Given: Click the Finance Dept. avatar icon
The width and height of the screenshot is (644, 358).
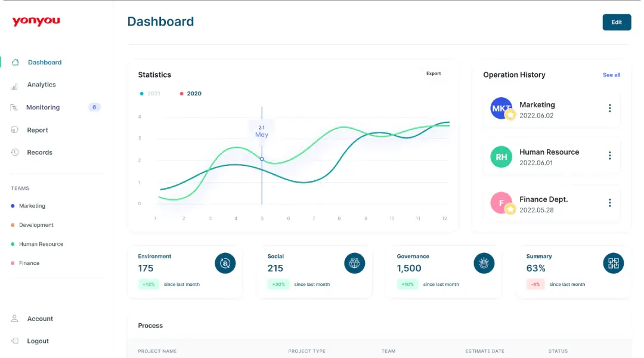Looking at the screenshot, I should pos(501,203).
